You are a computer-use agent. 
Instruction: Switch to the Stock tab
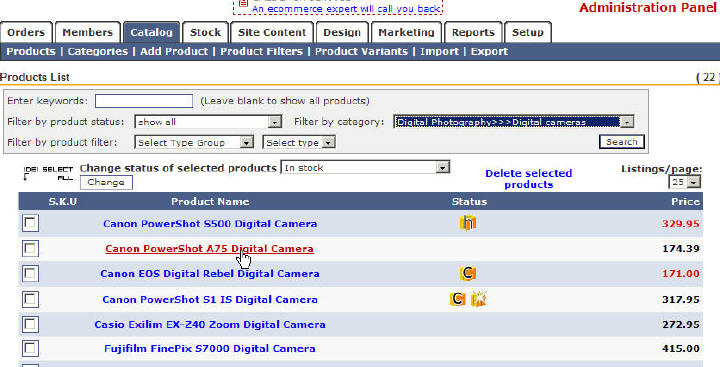point(205,33)
